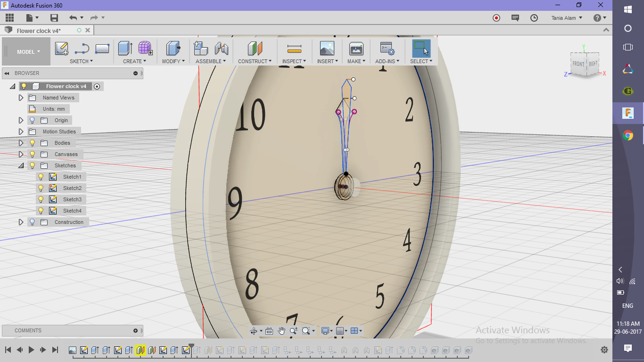Undo the last action

pyautogui.click(x=73, y=18)
